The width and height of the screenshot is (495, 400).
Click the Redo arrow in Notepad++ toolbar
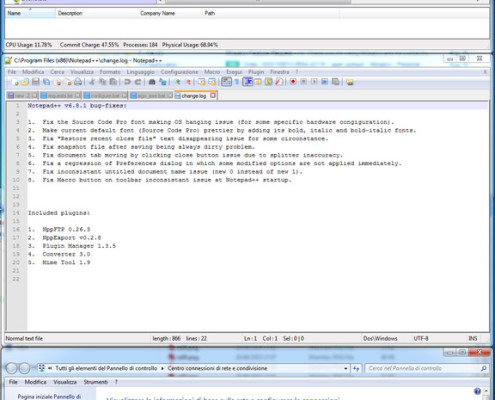click(138, 82)
